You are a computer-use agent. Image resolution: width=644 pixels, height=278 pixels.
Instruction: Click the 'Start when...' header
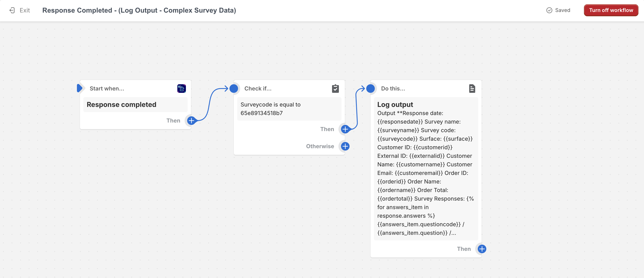pyautogui.click(x=107, y=89)
